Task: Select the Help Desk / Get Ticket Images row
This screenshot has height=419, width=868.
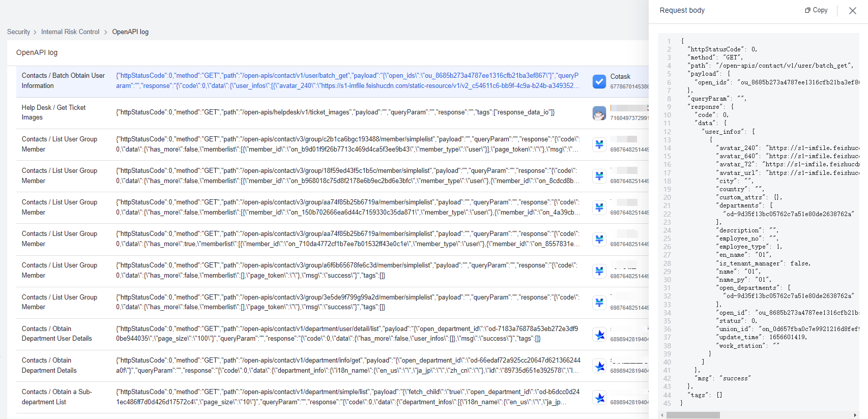Action: tap(53, 112)
